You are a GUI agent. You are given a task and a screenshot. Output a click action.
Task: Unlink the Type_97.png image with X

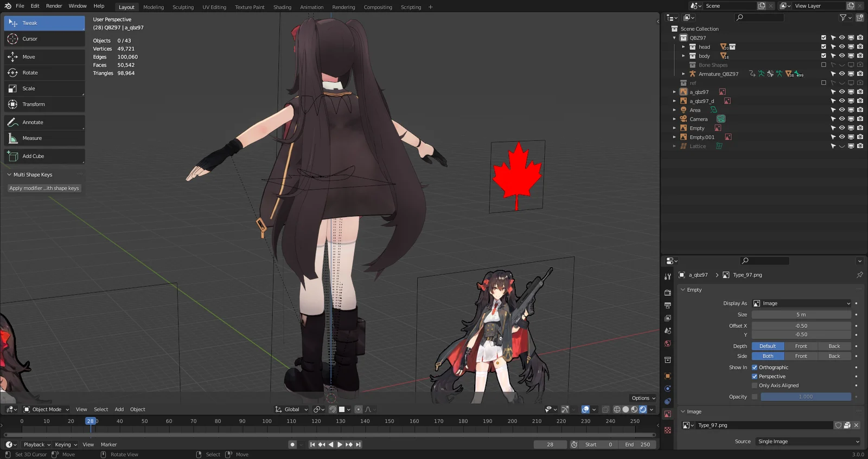856,425
